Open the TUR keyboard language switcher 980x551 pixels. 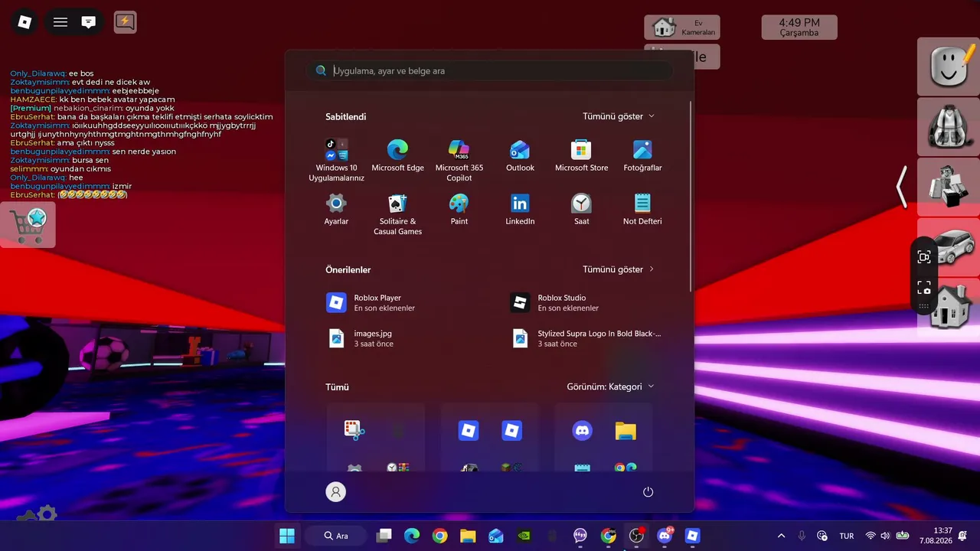[847, 536]
